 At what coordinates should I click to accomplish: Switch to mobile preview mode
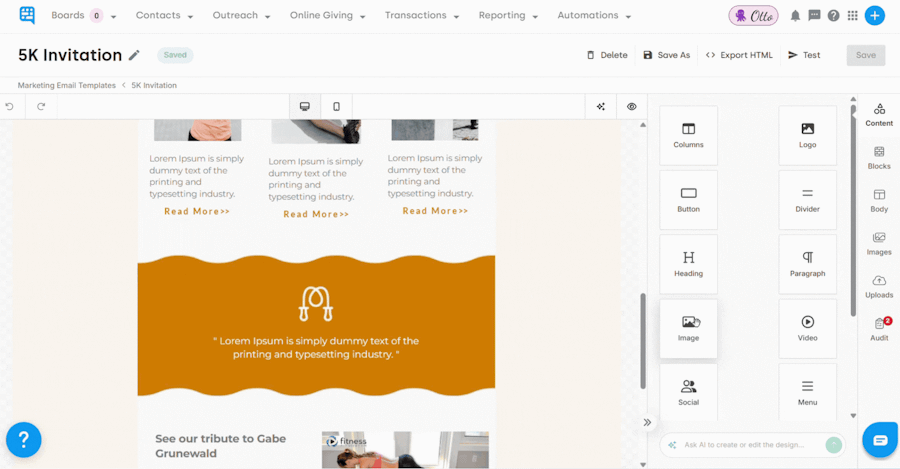tap(336, 106)
